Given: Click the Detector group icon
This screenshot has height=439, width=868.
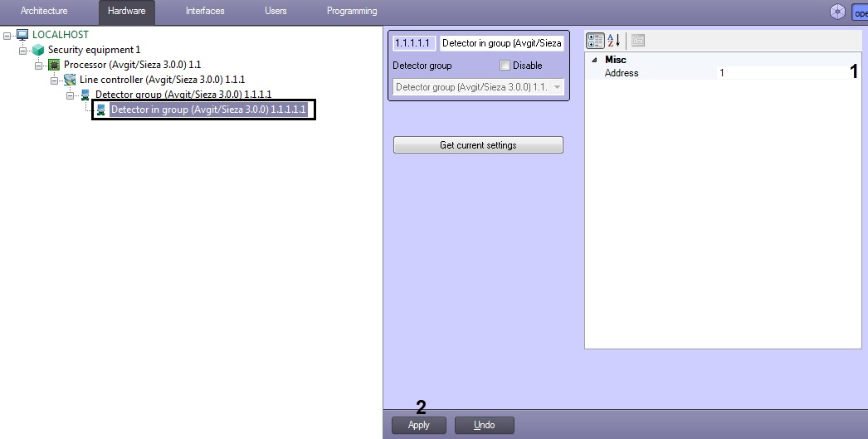Looking at the screenshot, I should [85, 95].
